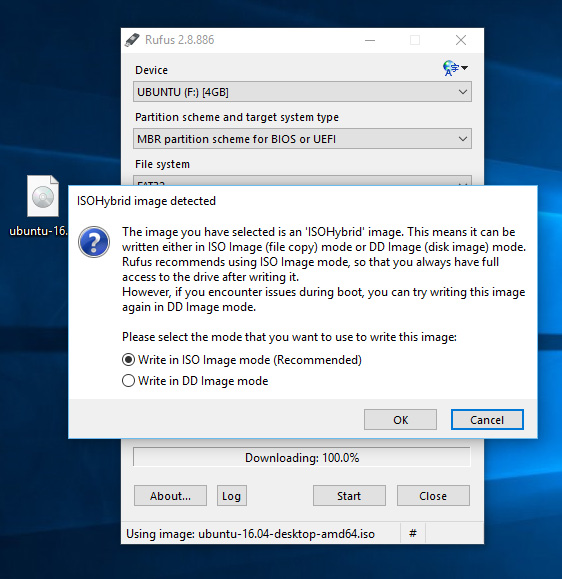The width and height of the screenshot is (562, 579).
Task: Expand the Partition scheme MBR dropdown
Action: click(x=302, y=139)
